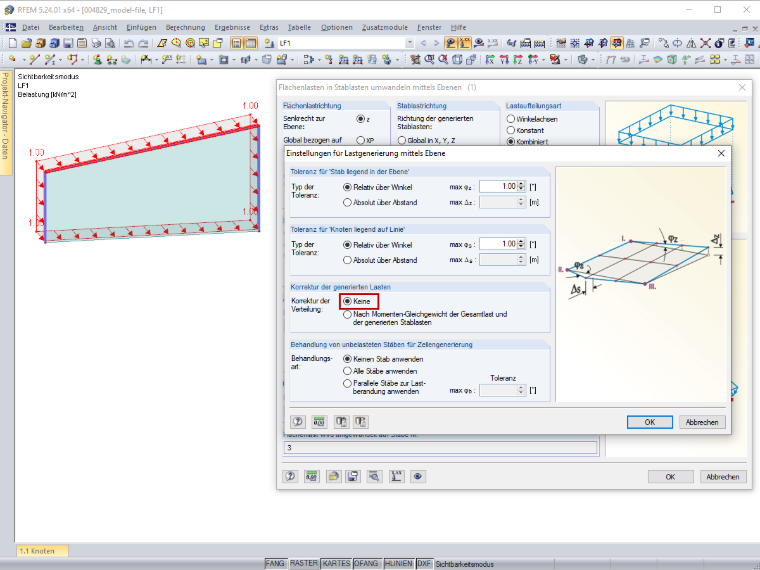Click save disk icon in Flächenlasten dialog
760x570 pixels.
click(353, 476)
